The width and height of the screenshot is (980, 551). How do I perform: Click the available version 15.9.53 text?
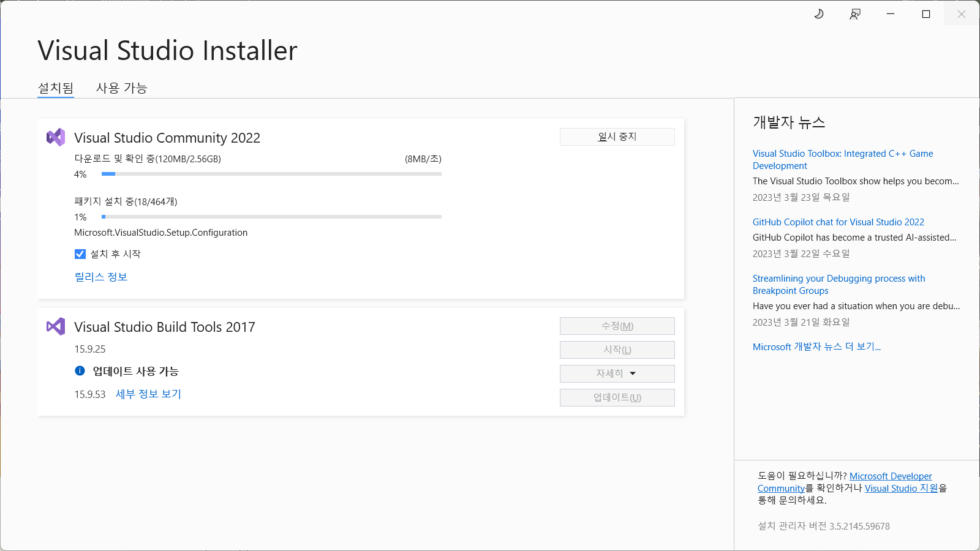pyautogui.click(x=90, y=394)
